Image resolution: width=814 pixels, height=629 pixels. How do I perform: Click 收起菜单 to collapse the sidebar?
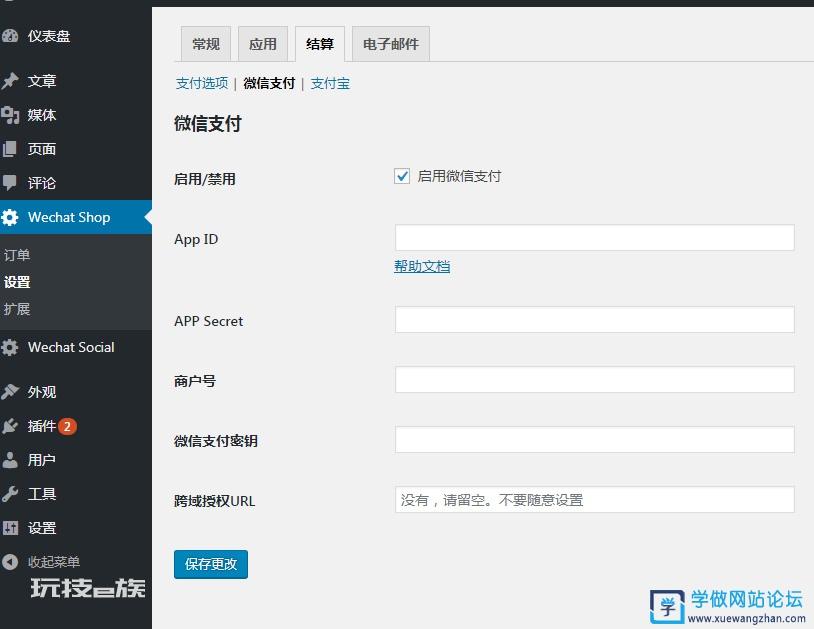coord(53,562)
